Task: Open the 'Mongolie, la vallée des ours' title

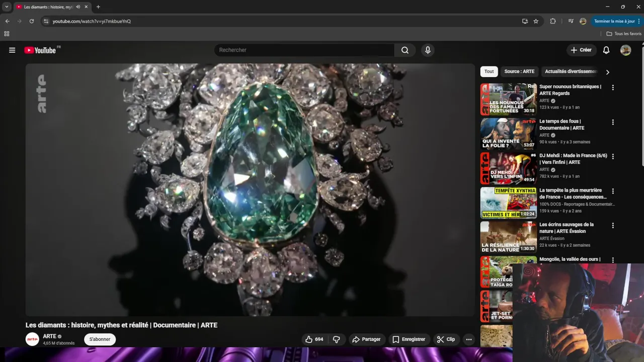Action: [x=570, y=259]
